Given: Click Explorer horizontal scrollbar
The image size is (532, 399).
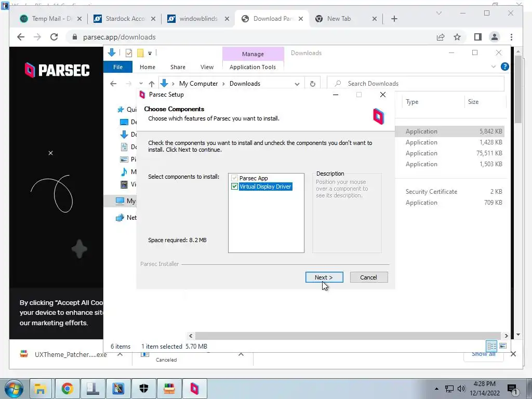Looking at the screenshot, I should [x=348, y=336].
